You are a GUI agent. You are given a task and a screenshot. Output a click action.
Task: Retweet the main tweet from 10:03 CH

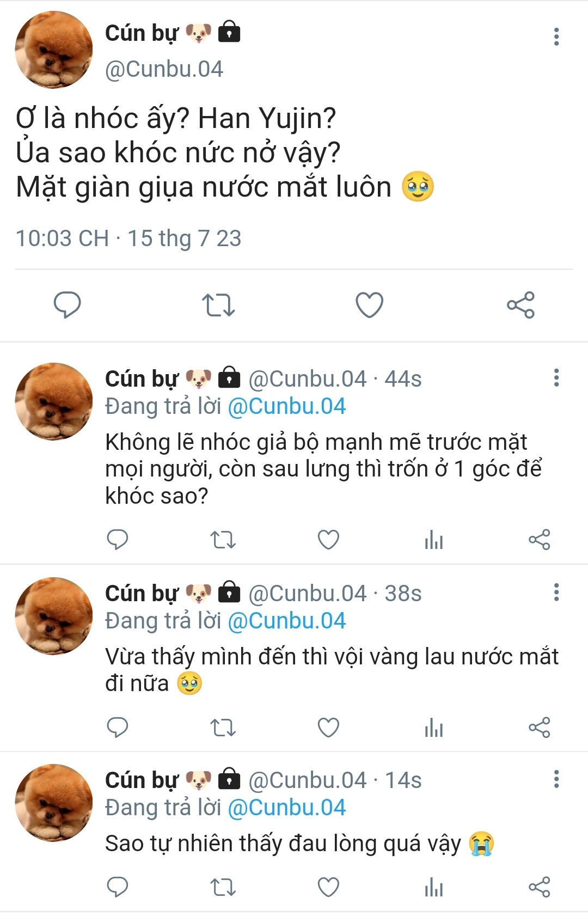pyautogui.click(x=218, y=305)
